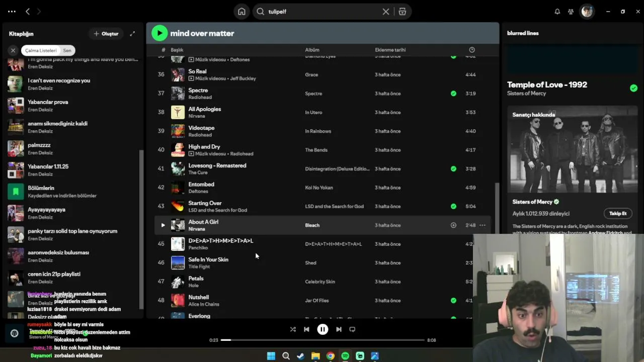
Task: Open the three-dots app menu at top left
Action: (12, 12)
